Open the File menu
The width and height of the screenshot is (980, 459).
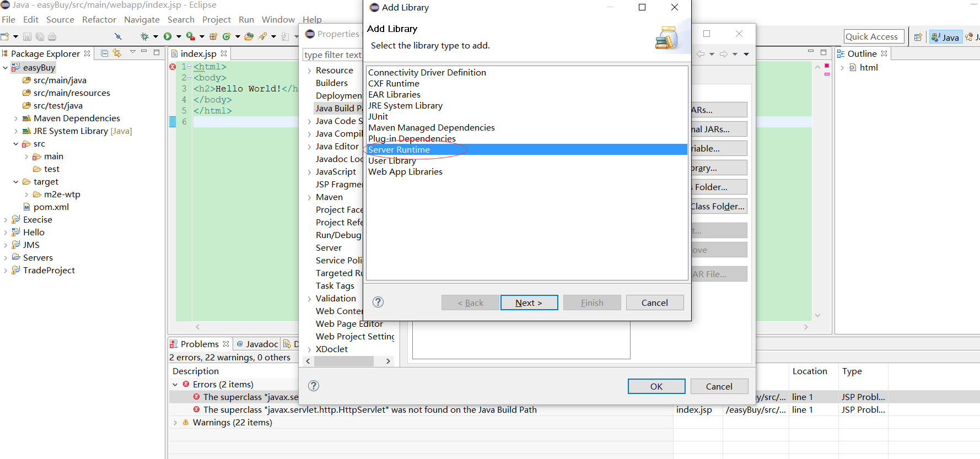pyautogui.click(x=9, y=19)
